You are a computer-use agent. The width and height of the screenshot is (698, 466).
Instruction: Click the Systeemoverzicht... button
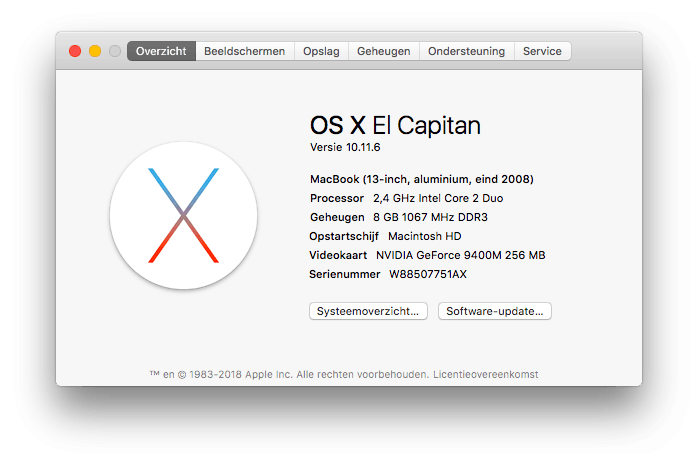coord(368,311)
